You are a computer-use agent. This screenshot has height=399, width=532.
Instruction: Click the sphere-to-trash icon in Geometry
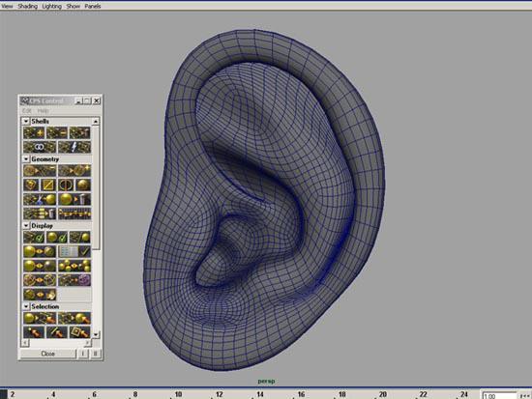[x=74, y=199]
